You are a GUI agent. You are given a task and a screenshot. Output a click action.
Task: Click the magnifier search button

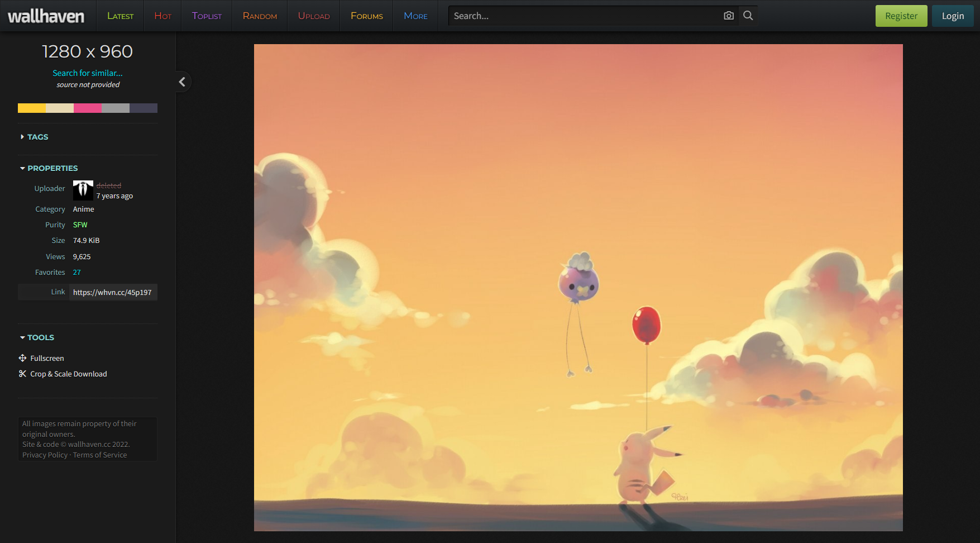pos(748,16)
